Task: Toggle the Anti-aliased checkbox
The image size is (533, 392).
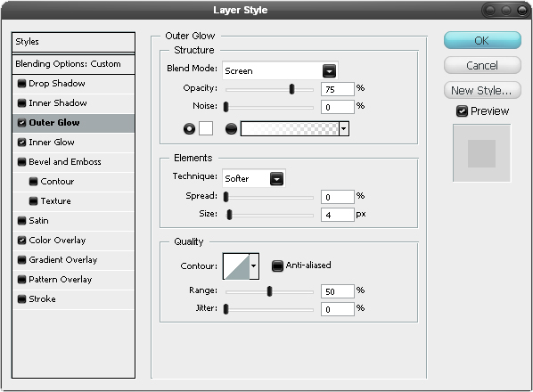Action: pyautogui.click(x=277, y=265)
